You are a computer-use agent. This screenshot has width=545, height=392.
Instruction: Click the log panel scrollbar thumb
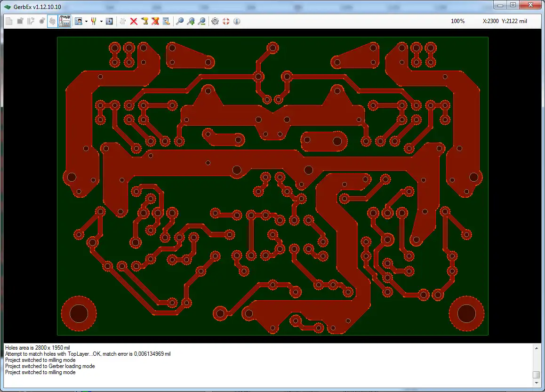pyautogui.click(x=537, y=375)
